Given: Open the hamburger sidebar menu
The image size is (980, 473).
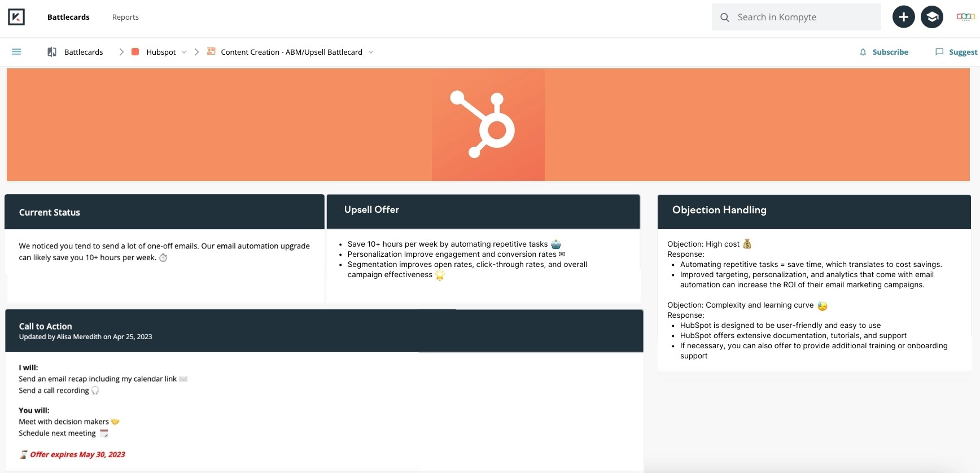Looking at the screenshot, I should 16,52.
